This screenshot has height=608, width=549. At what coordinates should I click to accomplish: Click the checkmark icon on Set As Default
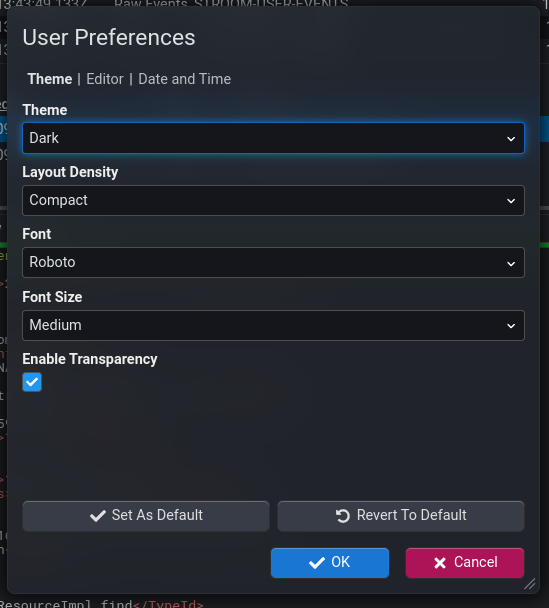pos(98,516)
